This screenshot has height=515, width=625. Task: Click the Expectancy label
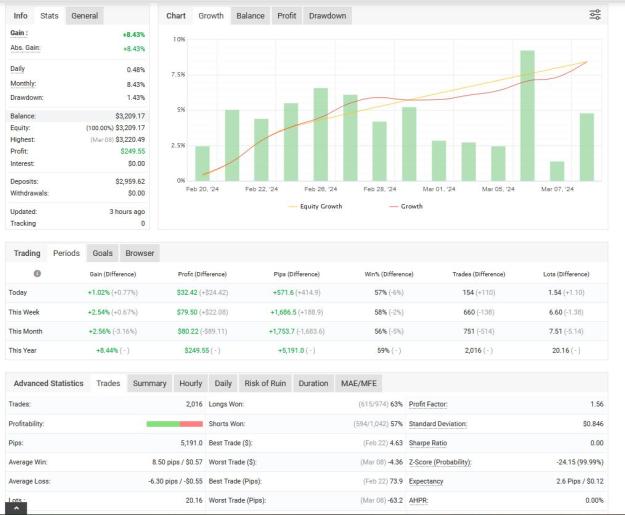[426, 481]
